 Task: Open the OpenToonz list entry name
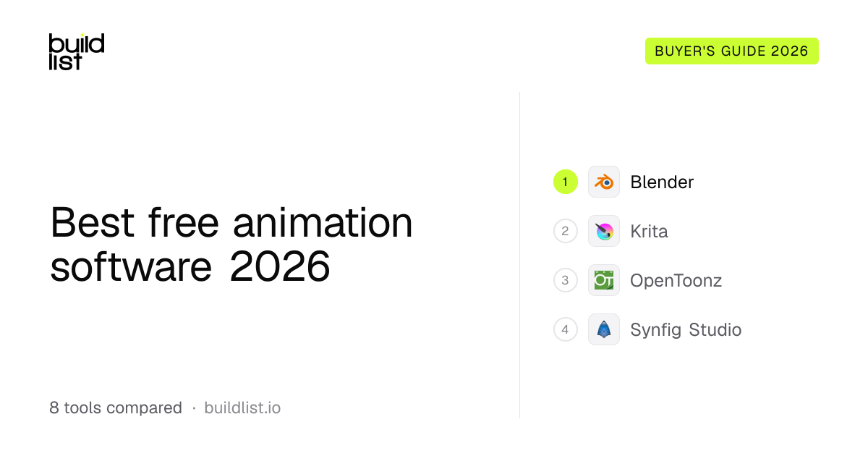click(676, 280)
